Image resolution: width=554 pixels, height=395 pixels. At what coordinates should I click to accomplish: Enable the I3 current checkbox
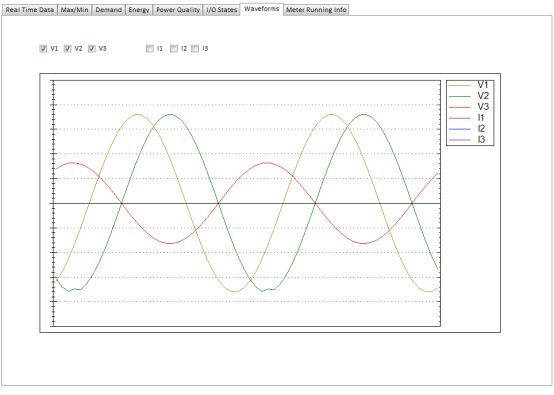(195, 49)
